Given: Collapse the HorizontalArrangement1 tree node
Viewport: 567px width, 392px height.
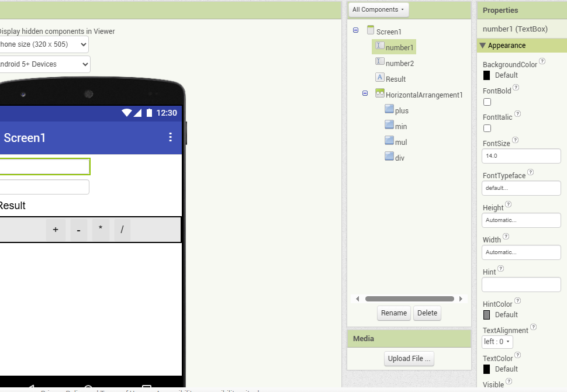Looking at the screenshot, I should 365,93.
